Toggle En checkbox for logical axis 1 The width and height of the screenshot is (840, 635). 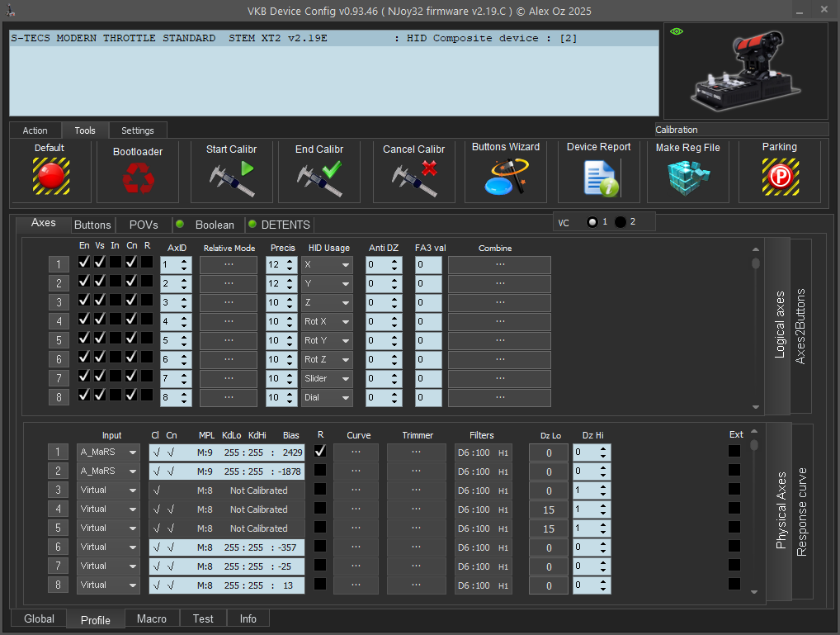tap(84, 262)
